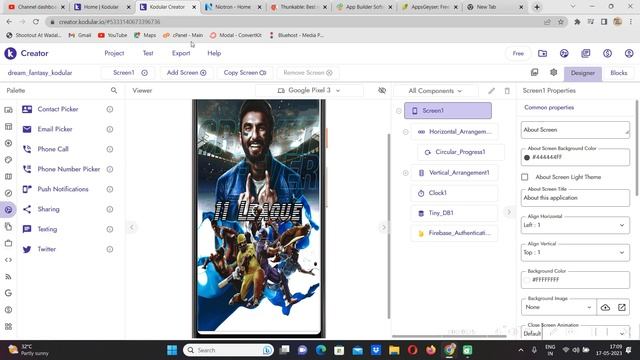
Task: Open the Extensions palette category icon
Action: pyautogui.click(x=8, y=327)
